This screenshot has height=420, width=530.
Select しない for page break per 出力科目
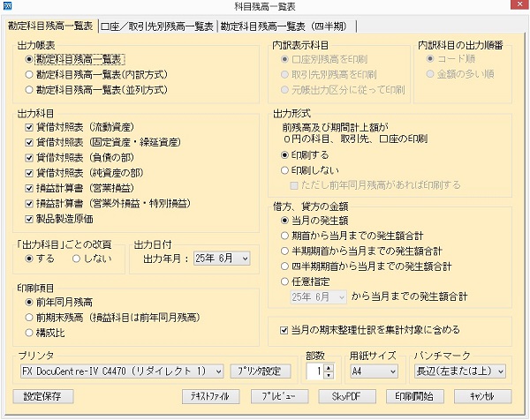pos(76,259)
